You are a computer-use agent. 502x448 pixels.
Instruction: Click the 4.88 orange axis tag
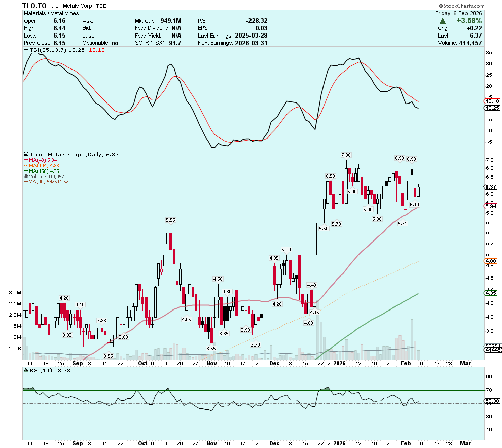coord(491,261)
